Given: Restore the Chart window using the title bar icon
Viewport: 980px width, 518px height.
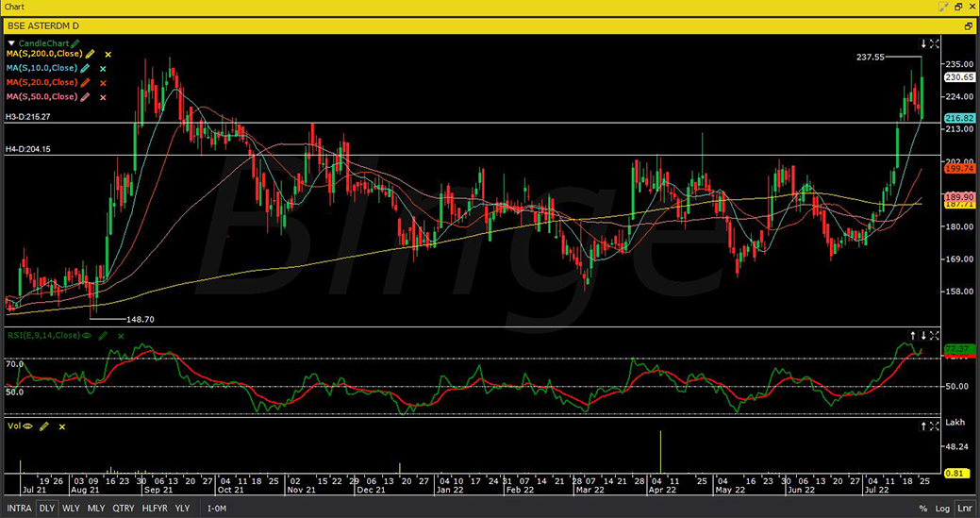Looking at the screenshot, I should pos(958,7).
